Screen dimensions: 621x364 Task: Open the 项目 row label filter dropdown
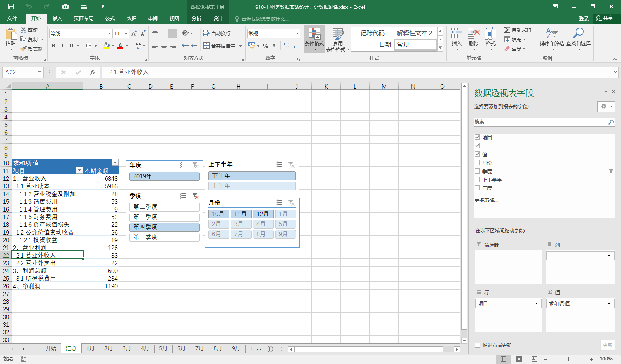[x=79, y=170]
